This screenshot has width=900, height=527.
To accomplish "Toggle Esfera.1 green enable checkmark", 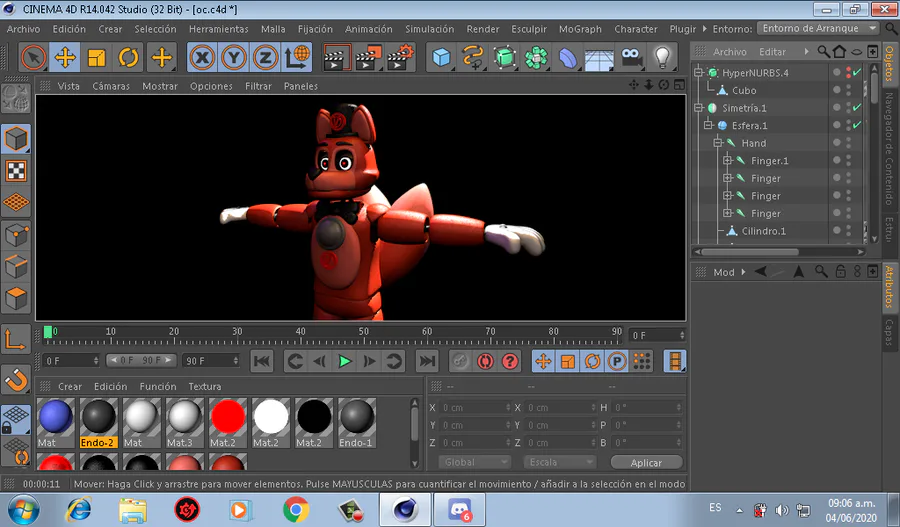I will 857,125.
